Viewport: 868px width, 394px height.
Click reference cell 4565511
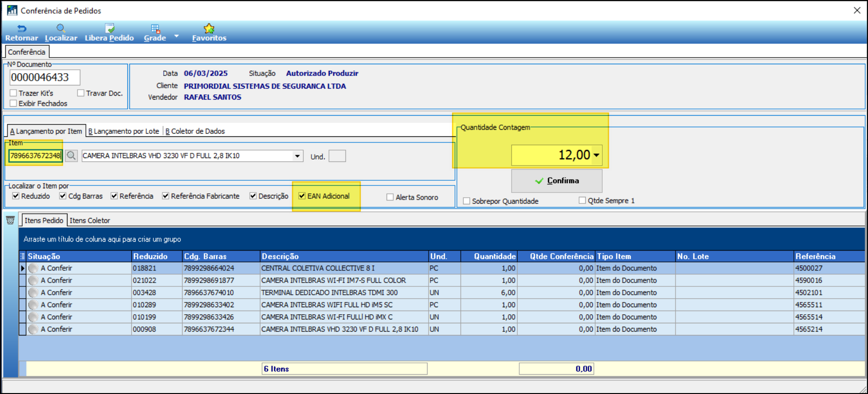[x=829, y=305]
